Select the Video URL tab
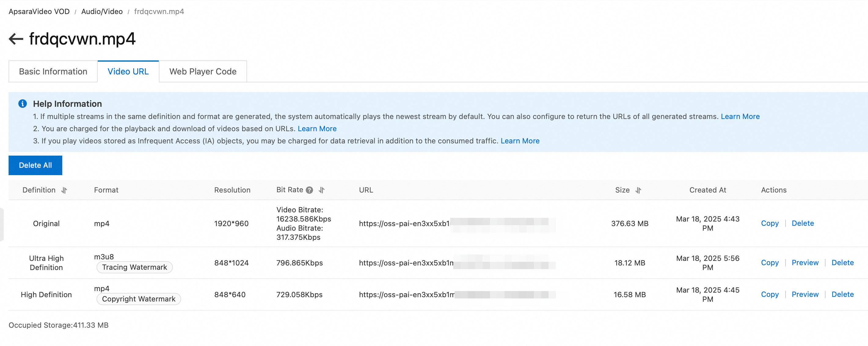This screenshot has width=868, height=346. [x=128, y=71]
